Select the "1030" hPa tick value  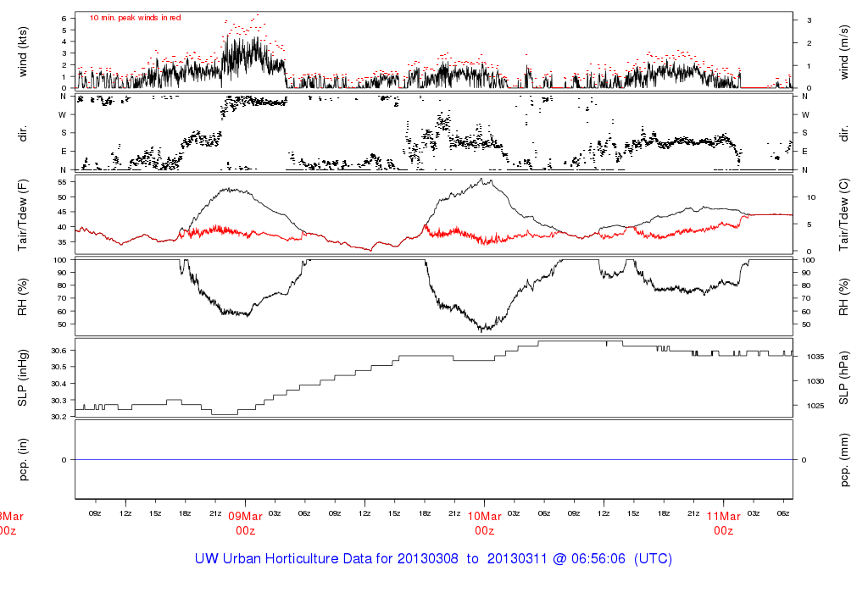point(815,381)
